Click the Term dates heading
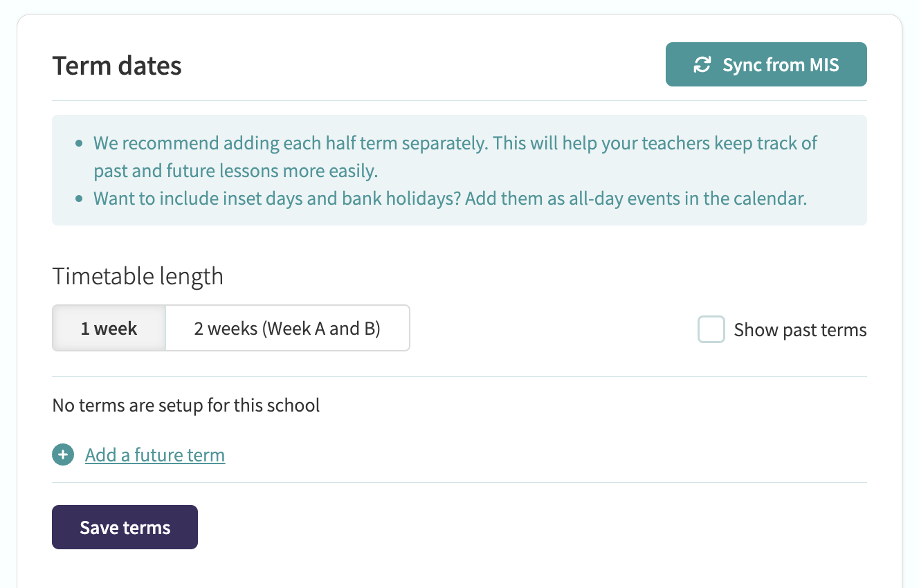The width and height of the screenshot is (919, 588). 117,66
